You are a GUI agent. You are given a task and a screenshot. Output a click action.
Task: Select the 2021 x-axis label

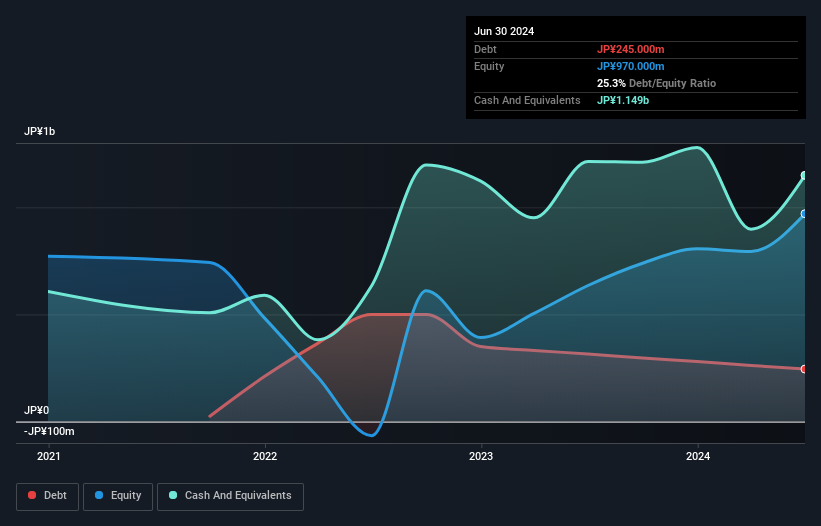point(49,456)
